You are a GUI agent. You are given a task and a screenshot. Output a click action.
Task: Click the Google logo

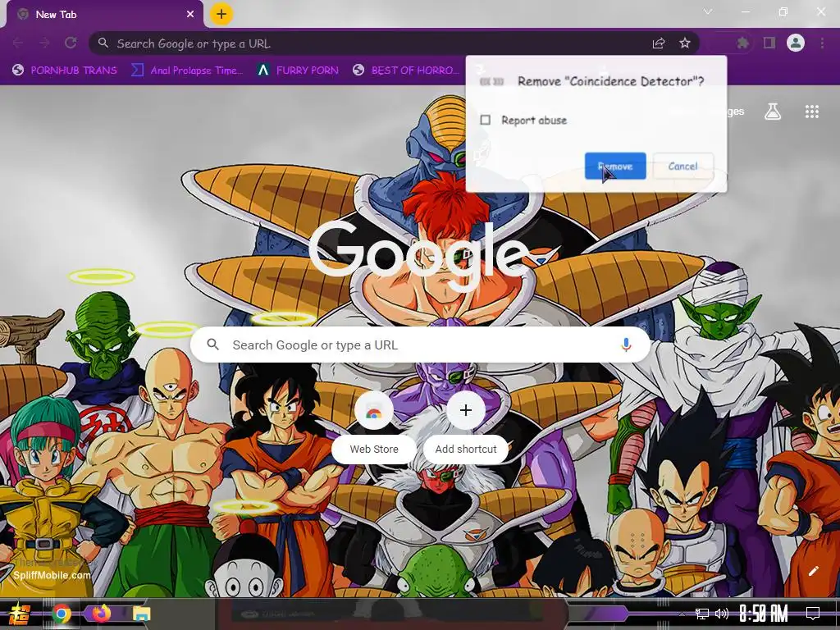pyautogui.click(x=419, y=256)
